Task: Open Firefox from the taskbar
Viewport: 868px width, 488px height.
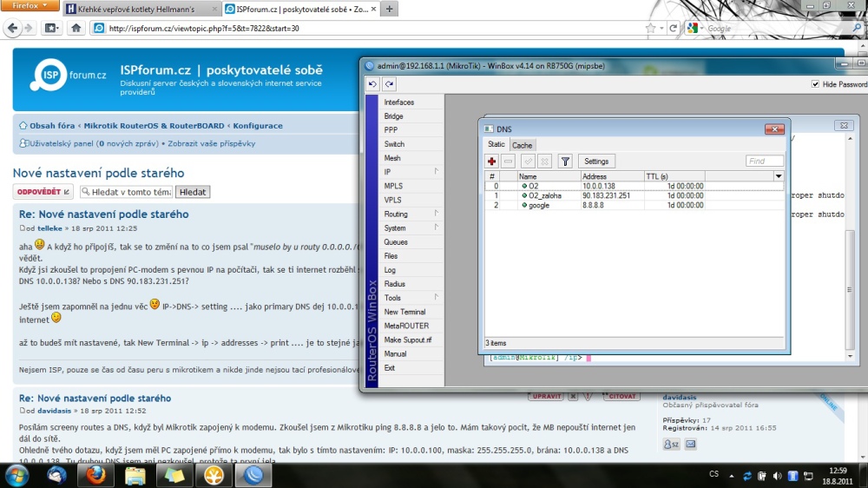Action: pos(95,476)
